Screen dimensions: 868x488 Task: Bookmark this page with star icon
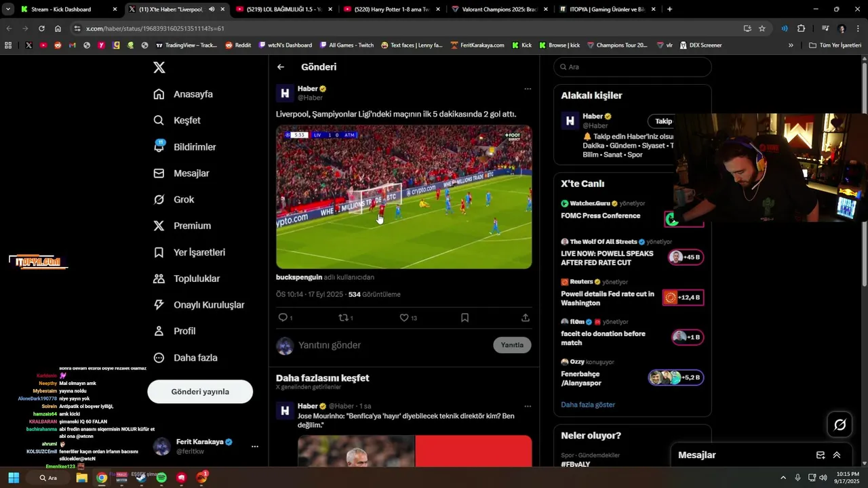click(x=762, y=28)
